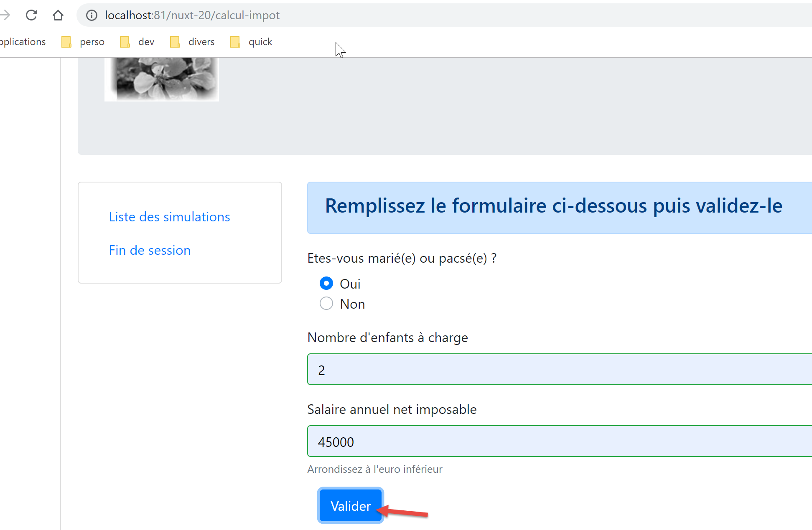This screenshot has width=812, height=530.
Task: Click the address bar URL
Action: [x=192, y=15]
